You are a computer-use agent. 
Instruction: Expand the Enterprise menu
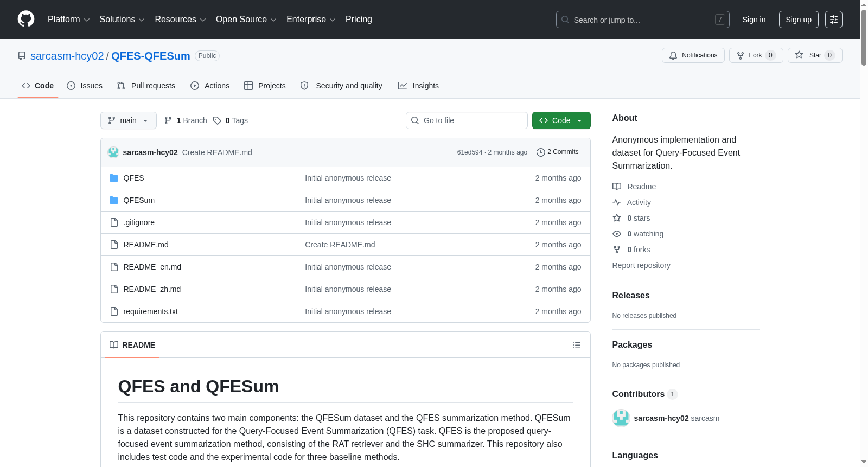(x=311, y=20)
